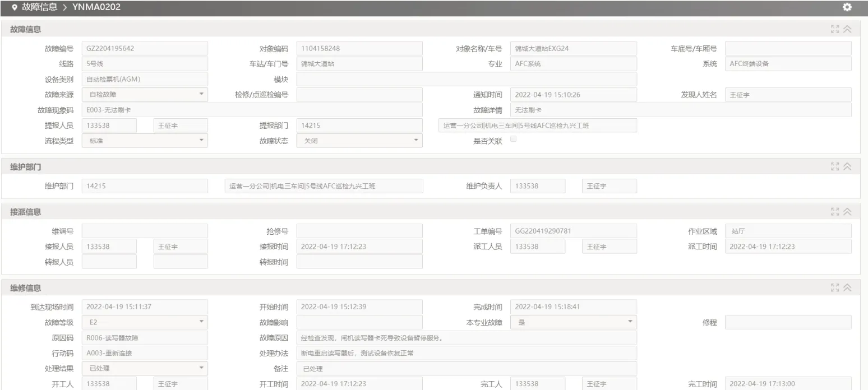The height and width of the screenshot is (390, 868).
Task: Maximize the 故障信息 section panel
Action: [x=835, y=29]
